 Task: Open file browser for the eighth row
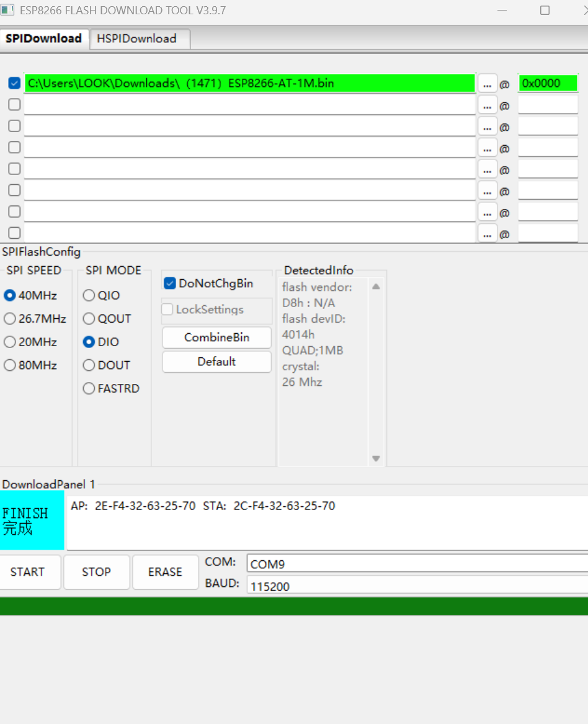click(487, 234)
